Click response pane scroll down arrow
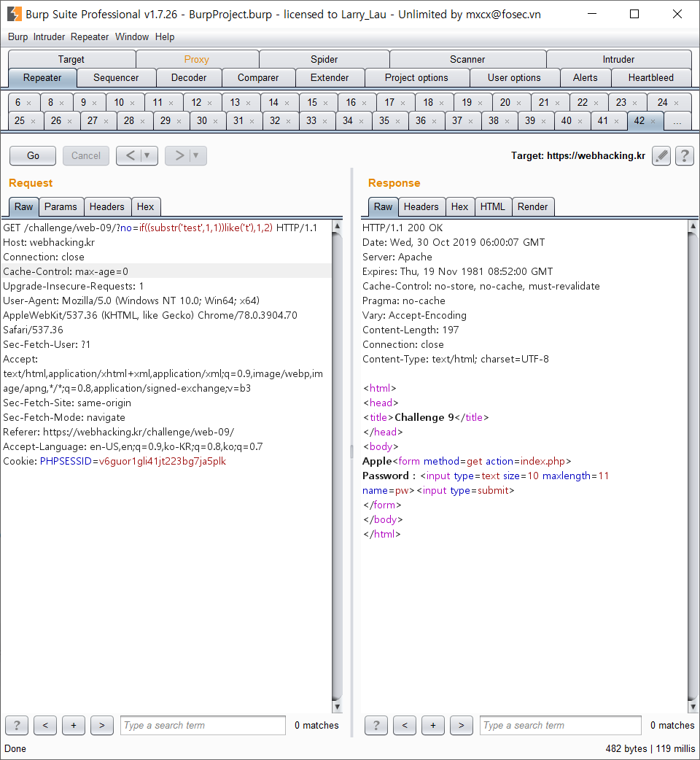This screenshot has height=760, width=700. pyautogui.click(x=692, y=707)
